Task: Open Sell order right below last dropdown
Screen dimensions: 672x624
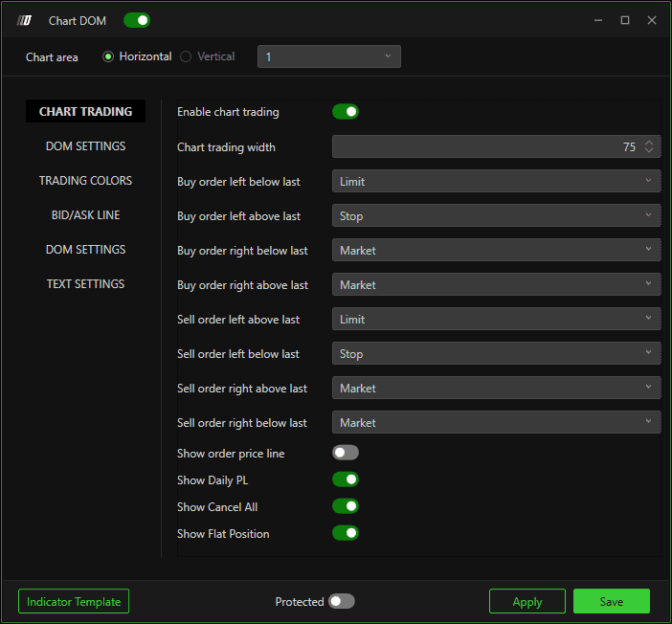Action: (496, 422)
